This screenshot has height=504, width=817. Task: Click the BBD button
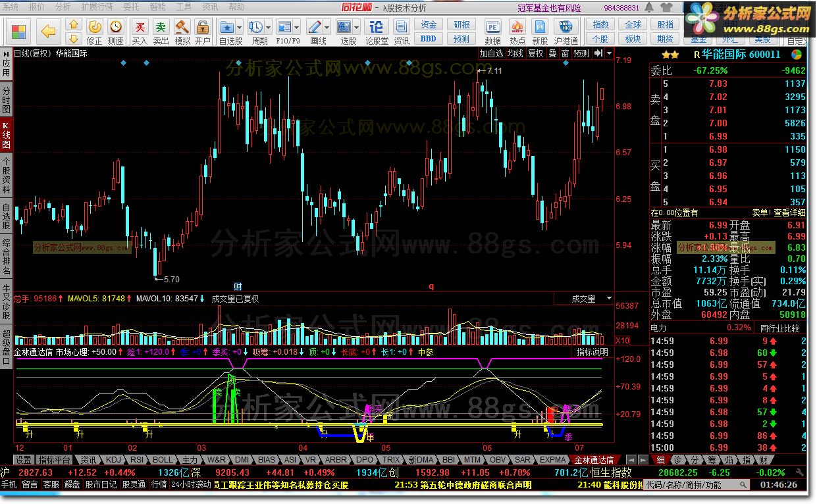pos(429,38)
